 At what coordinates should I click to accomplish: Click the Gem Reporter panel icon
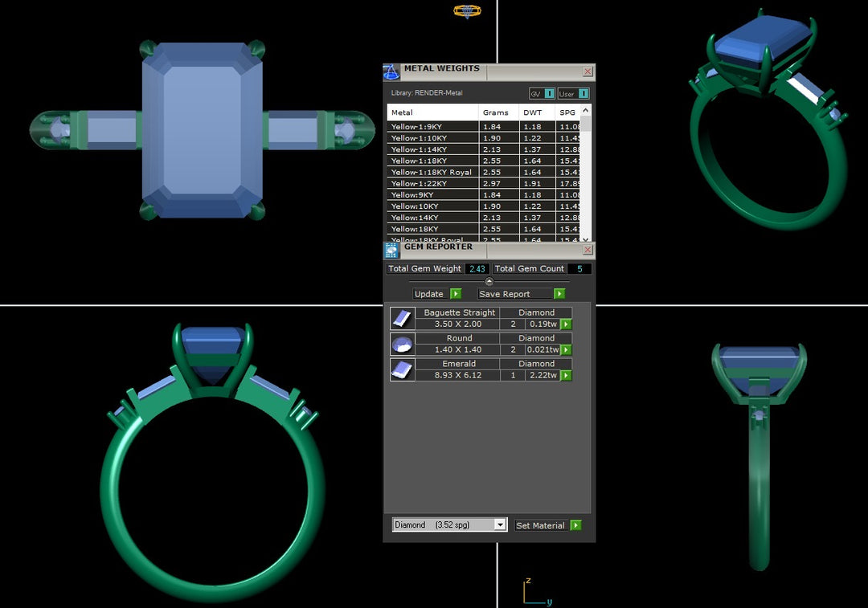[x=391, y=250]
